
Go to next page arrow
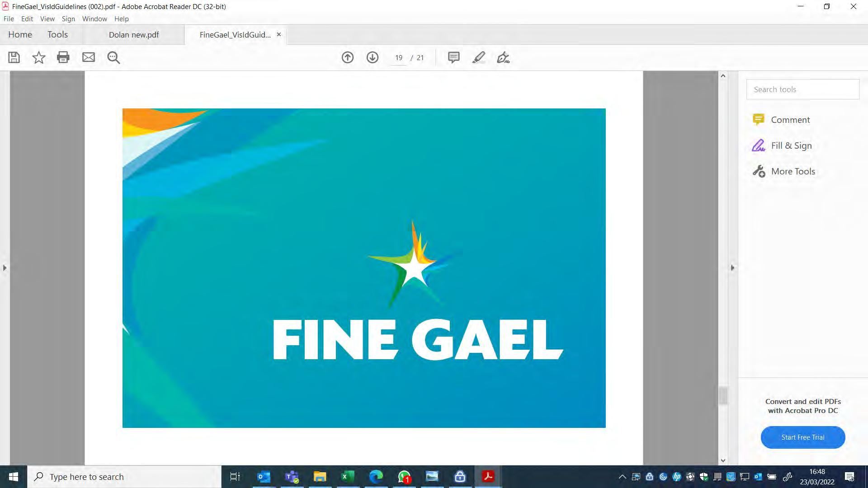[373, 57]
